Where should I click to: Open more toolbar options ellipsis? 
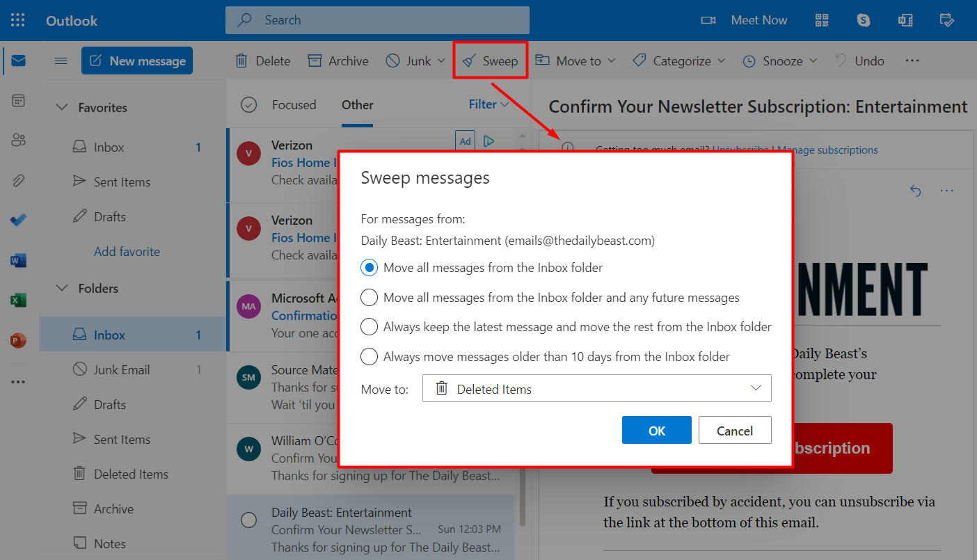pyautogui.click(x=912, y=61)
